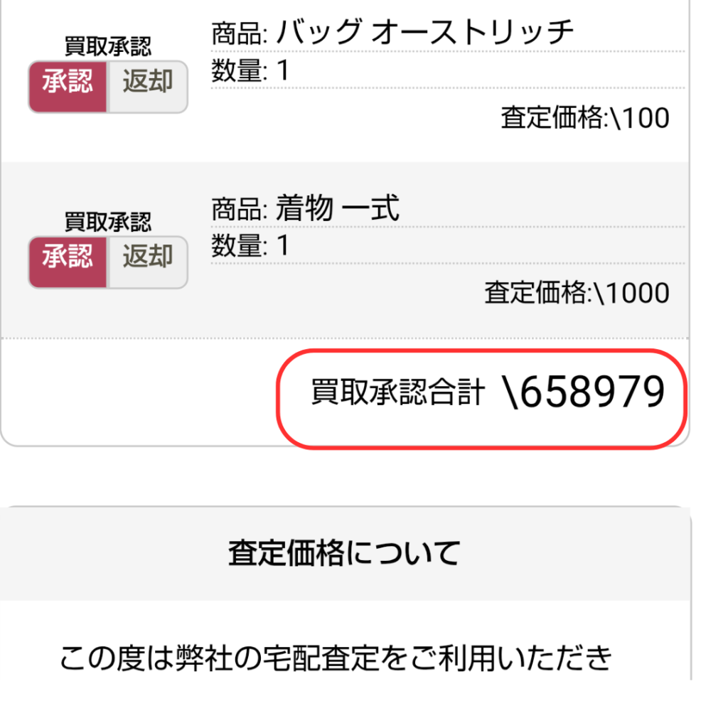This screenshot has width=728, height=728.
Task: Click the 買取承認 label above the kimono toggle
Action: pyautogui.click(x=108, y=222)
